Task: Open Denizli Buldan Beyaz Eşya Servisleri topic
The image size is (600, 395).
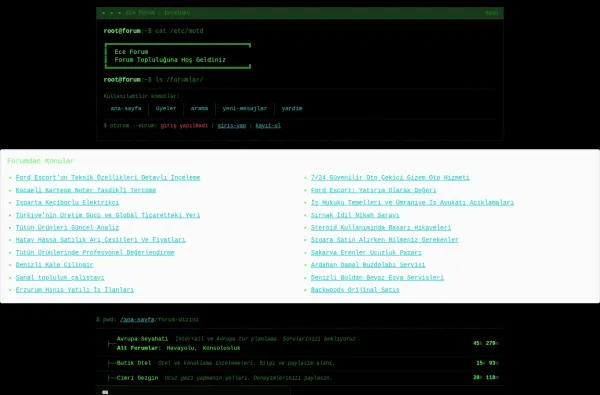Action: pos(377,277)
